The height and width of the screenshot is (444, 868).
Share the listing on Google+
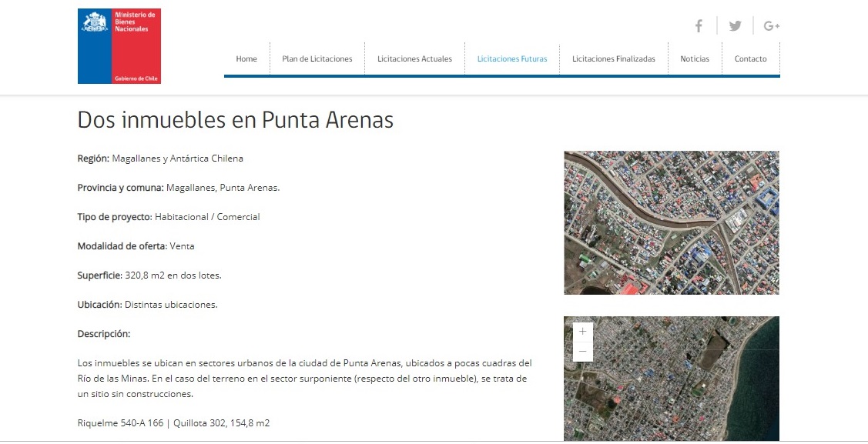click(771, 25)
